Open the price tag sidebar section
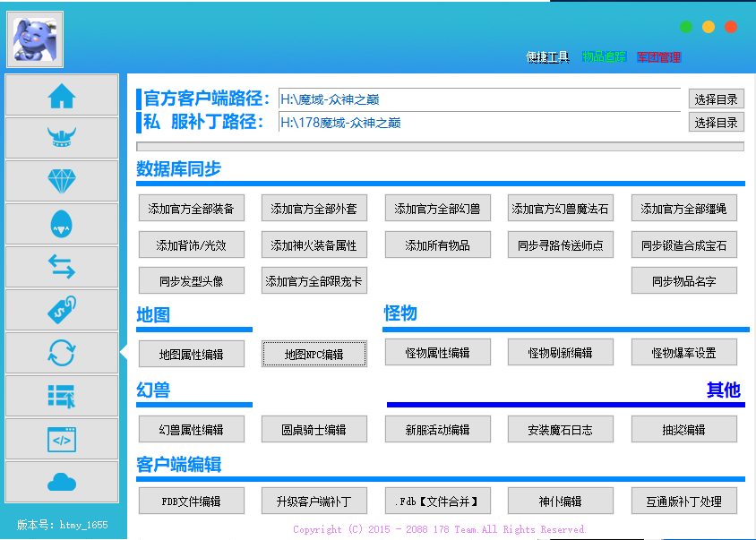Screen dimensions: 756x540 click(x=62, y=310)
